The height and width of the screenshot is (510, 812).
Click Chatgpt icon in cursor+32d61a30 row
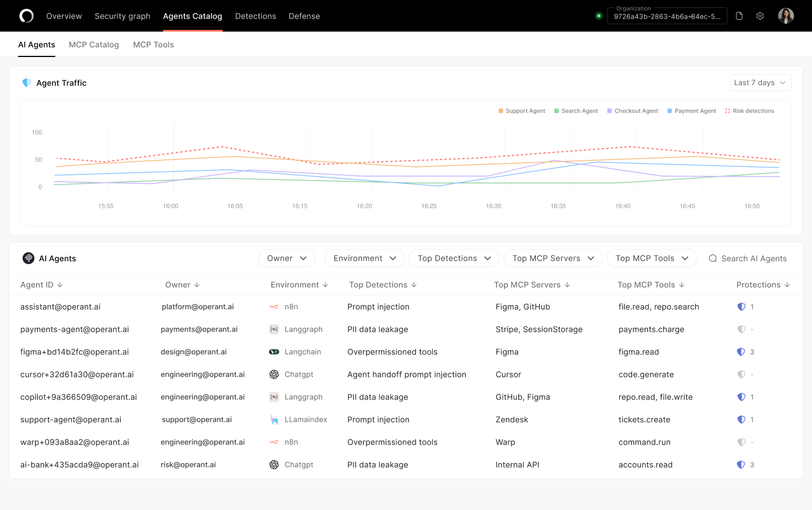click(x=274, y=375)
